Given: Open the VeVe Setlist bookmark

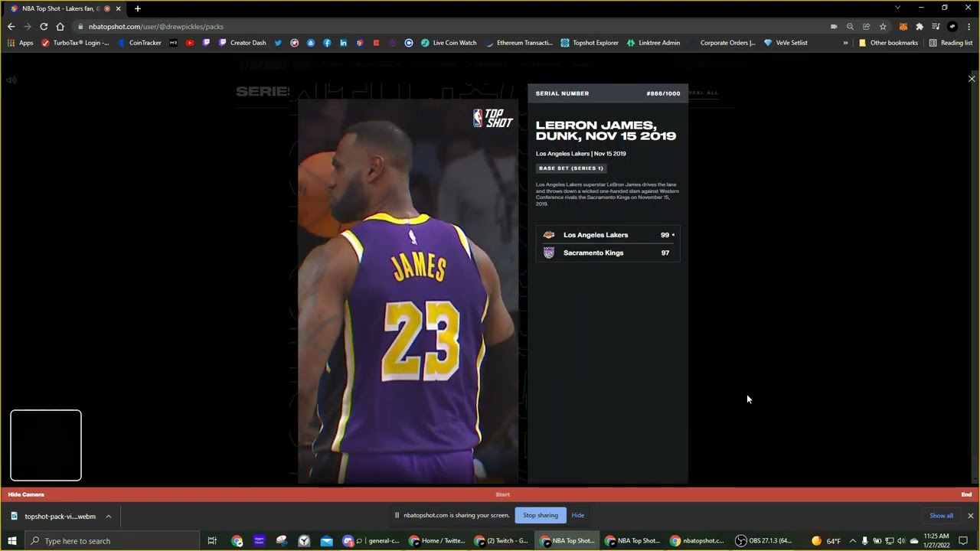Looking at the screenshot, I should point(786,43).
